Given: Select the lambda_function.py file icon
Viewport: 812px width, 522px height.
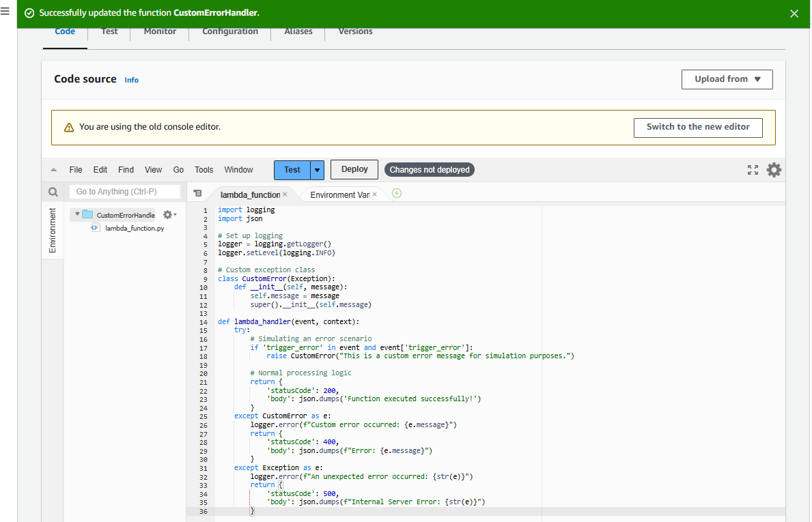Looking at the screenshot, I should point(95,228).
